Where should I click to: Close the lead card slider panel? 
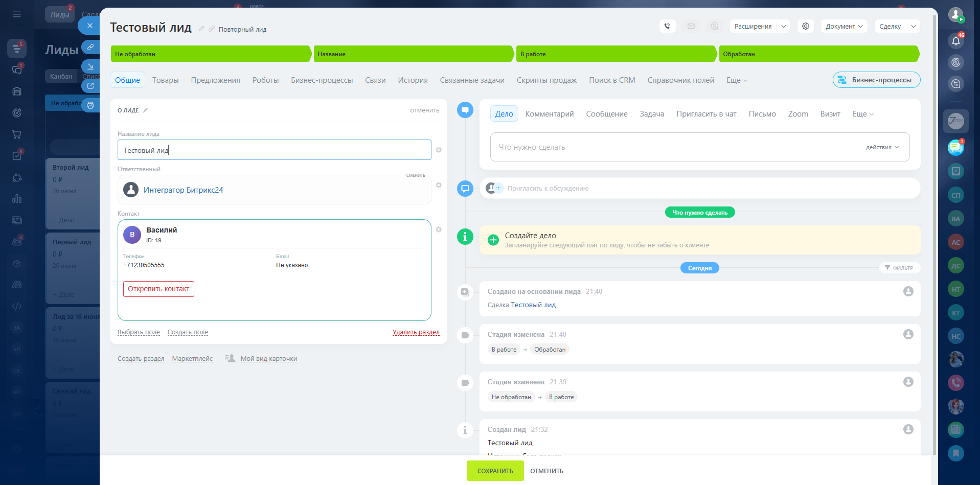[x=90, y=26]
